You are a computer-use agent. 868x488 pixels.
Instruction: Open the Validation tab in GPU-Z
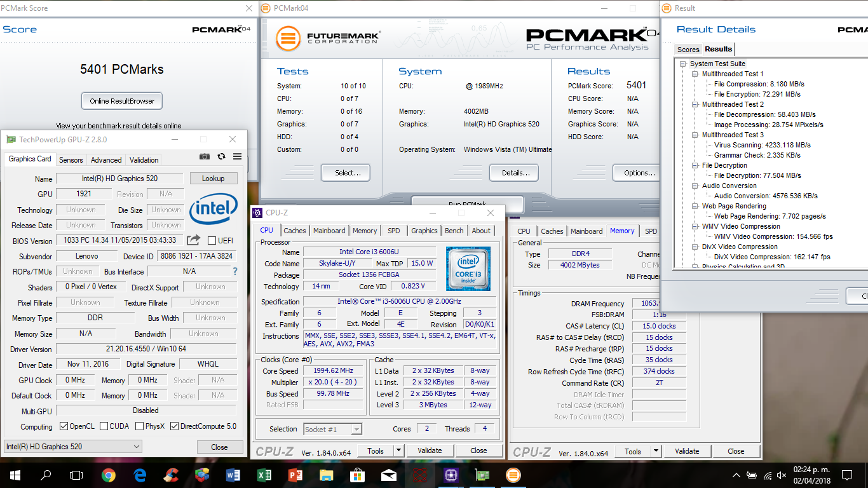pyautogui.click(x=144, y=160)
